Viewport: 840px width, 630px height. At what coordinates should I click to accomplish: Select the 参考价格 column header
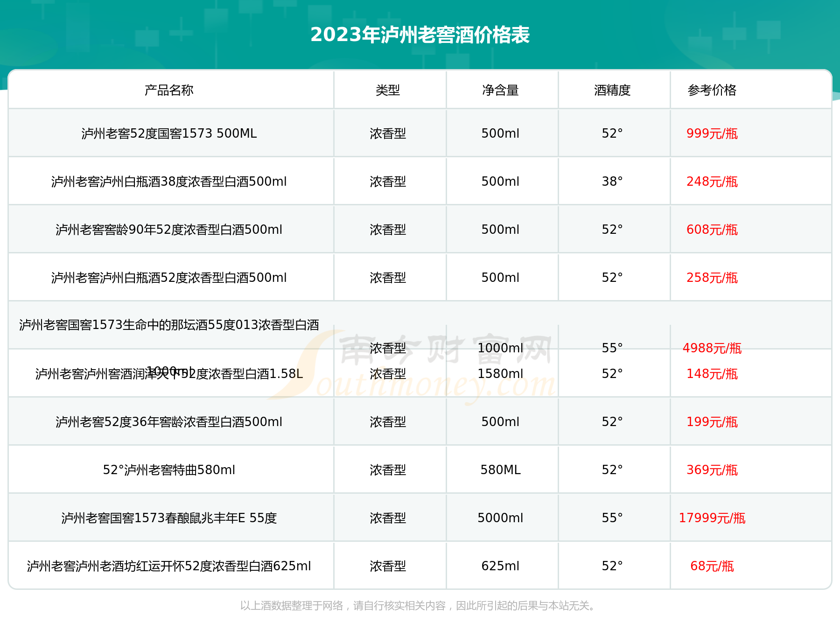coord(712,90)
